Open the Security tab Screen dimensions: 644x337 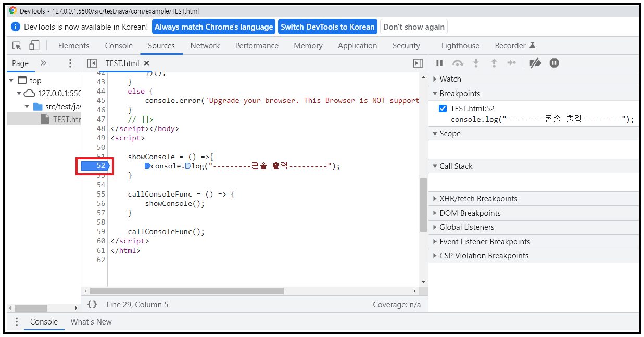(x=406, y=46)
